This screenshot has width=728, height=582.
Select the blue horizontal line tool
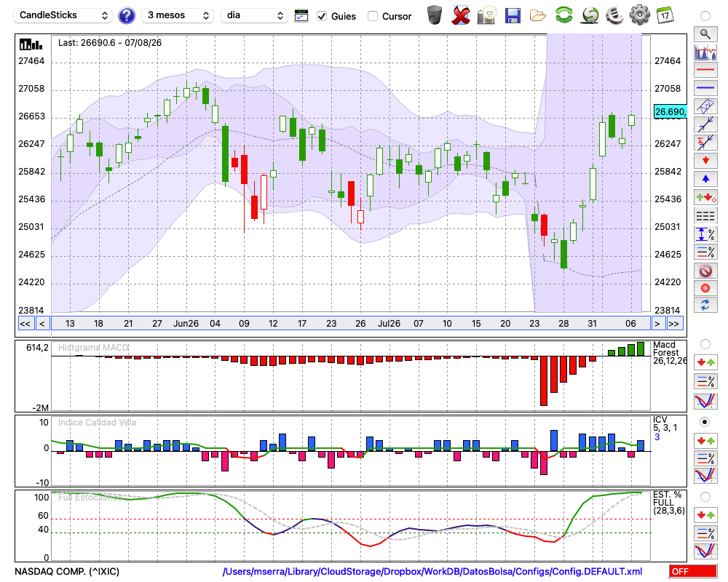pos(705,88)
